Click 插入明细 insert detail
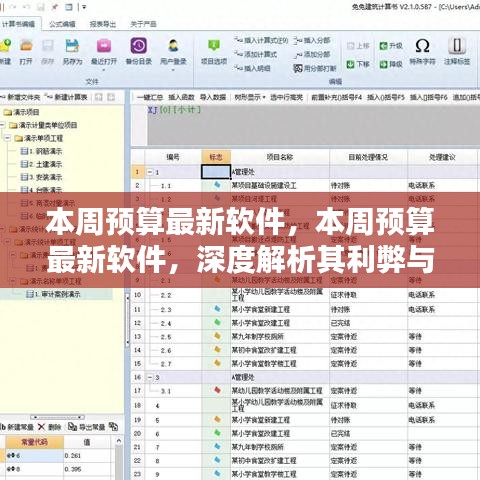Image resolution: width=480 pixels, height=480 pixels. 252,68
